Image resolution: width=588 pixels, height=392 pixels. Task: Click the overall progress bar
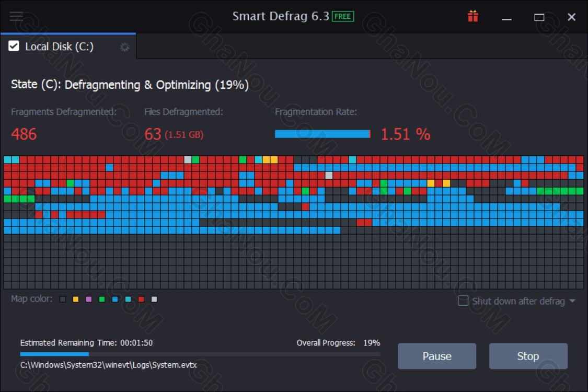(200, 354)
